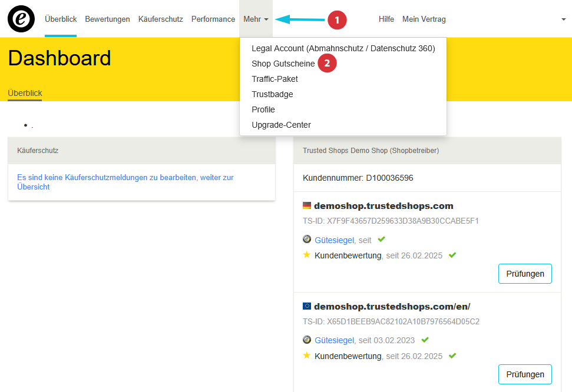Click the Käuferschutz card header
The height and width of the screenshot is (392, 572).
point(141,151)
